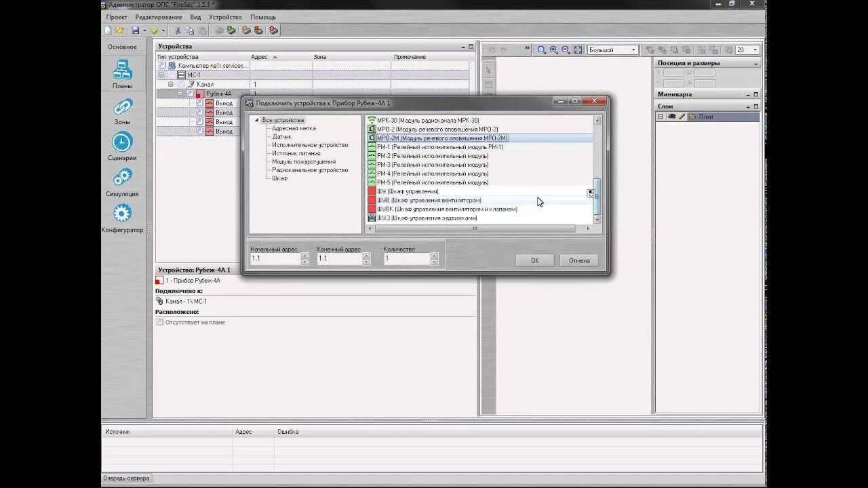This screenshot has width=868, height=488.
Task: Collapse the Все устройства tree node
Action: coord(257,120)
